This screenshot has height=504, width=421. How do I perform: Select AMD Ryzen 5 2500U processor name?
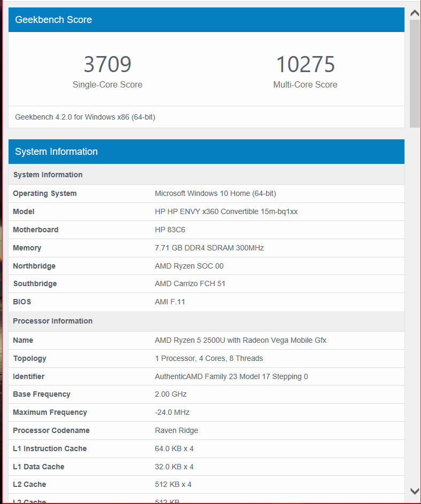coord(240,340)
